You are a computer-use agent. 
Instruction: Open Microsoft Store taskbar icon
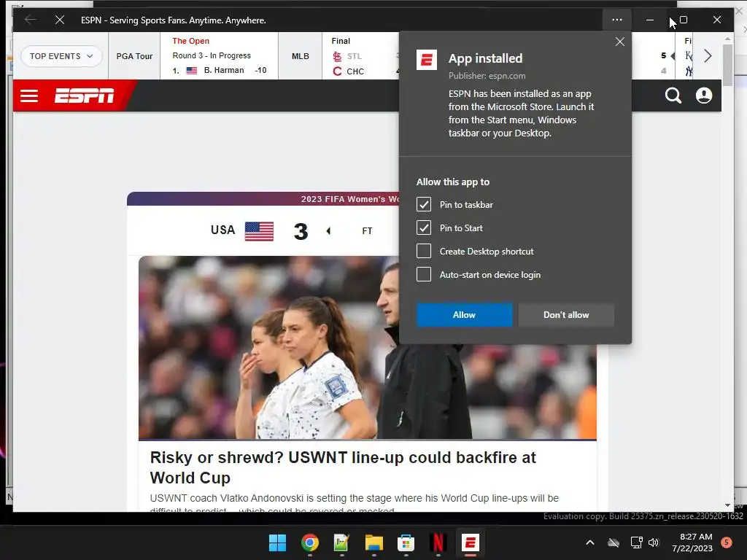(406, 542)
